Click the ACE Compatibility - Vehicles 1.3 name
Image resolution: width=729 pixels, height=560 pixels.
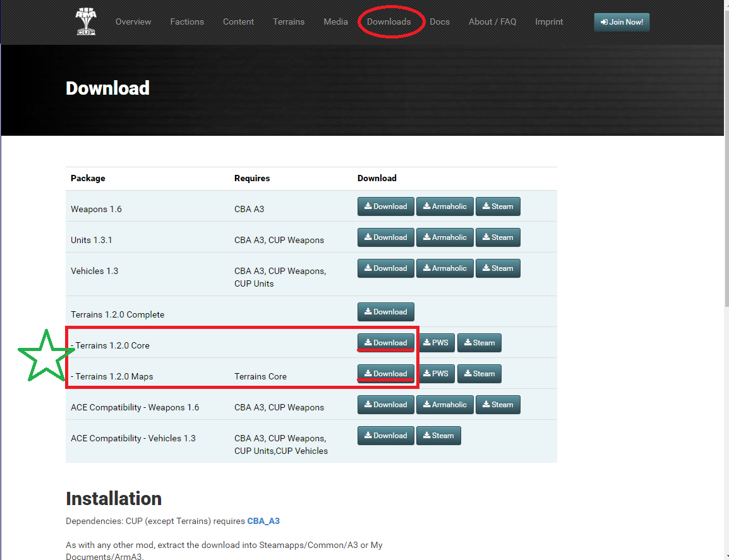(x=133, y=438)
